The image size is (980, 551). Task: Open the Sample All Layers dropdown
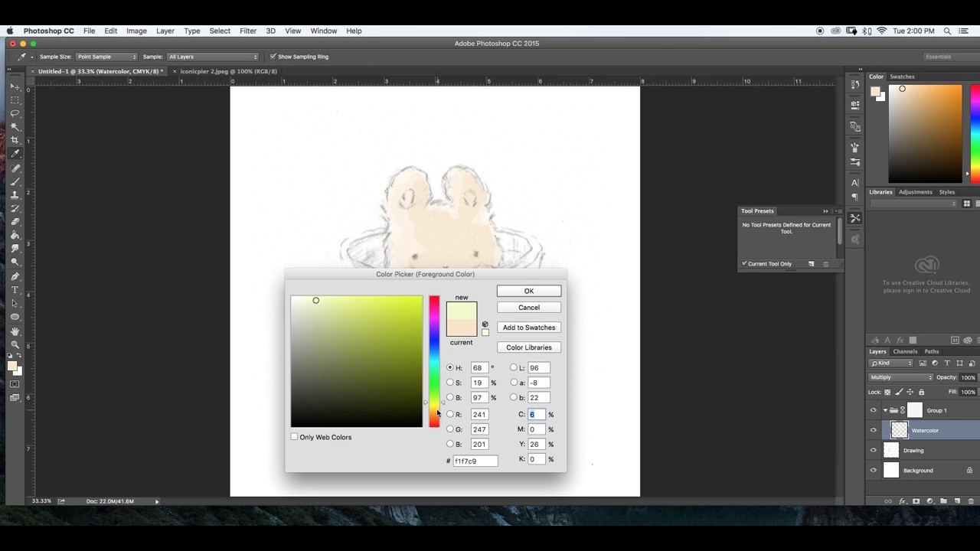pos(213,57)
